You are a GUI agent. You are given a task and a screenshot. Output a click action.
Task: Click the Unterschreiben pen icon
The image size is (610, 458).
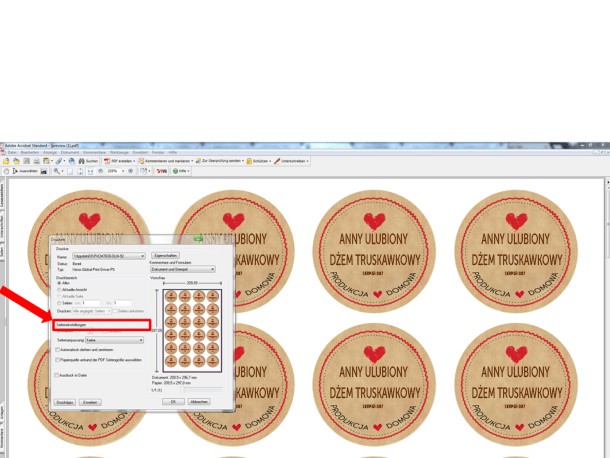pos(278,161)
